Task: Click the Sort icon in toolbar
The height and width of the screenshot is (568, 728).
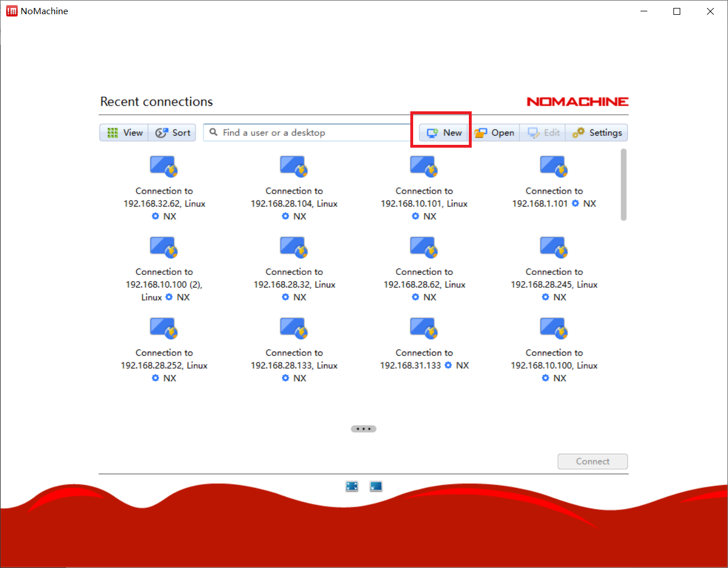Action: (161, 133)
